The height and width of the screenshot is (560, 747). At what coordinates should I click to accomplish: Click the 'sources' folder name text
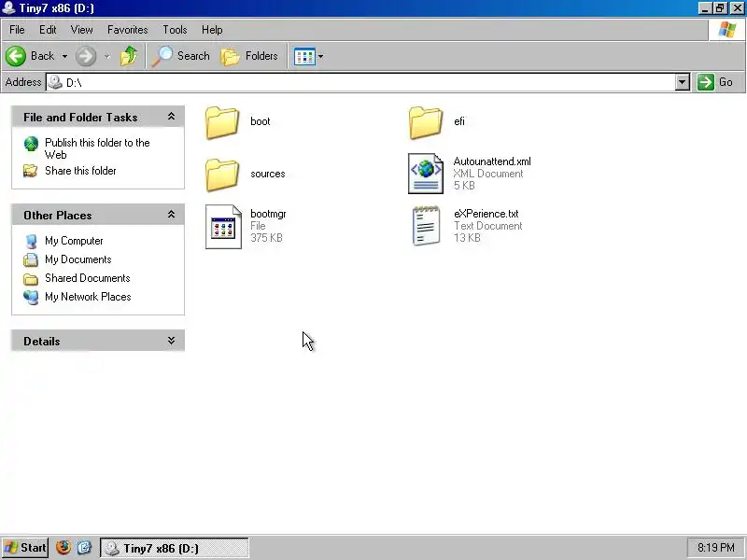point(268,174)
